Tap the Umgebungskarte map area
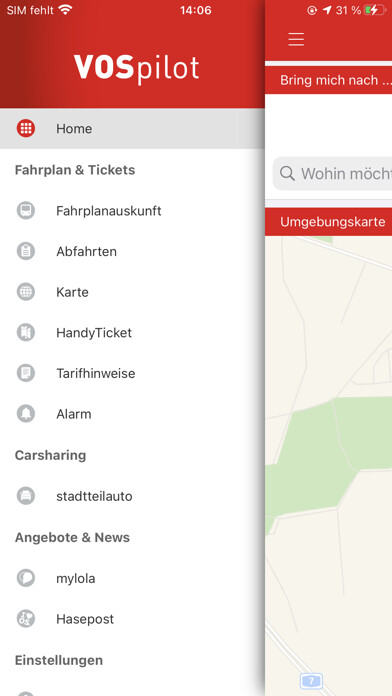The width and height of the screenshot is (392, 696). (329, 466)
